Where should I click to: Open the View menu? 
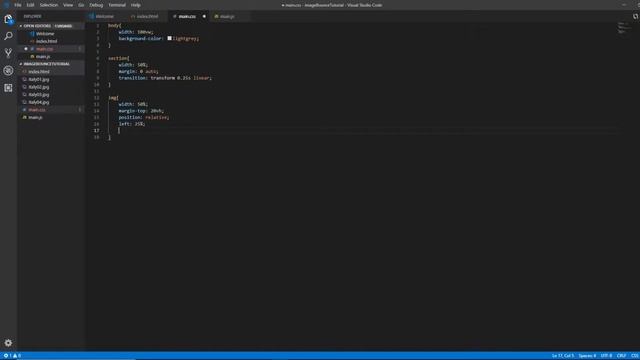(x=68, y=5)
